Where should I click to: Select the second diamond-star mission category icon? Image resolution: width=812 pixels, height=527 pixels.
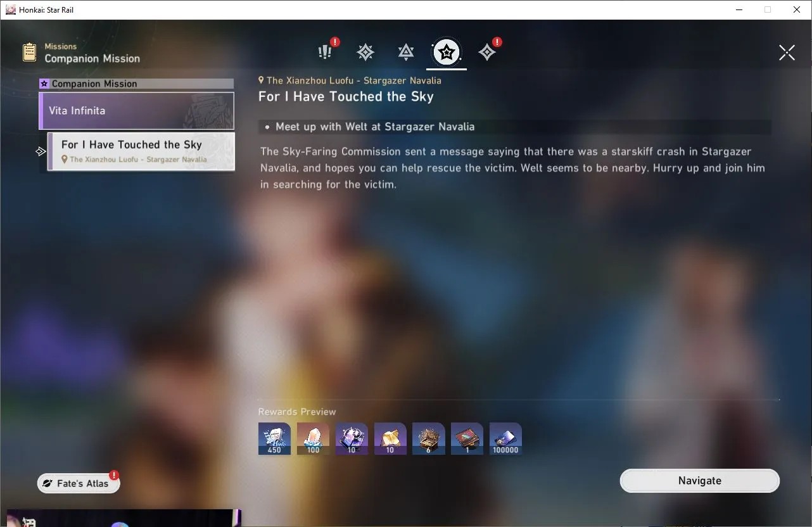tap(365, 52)
